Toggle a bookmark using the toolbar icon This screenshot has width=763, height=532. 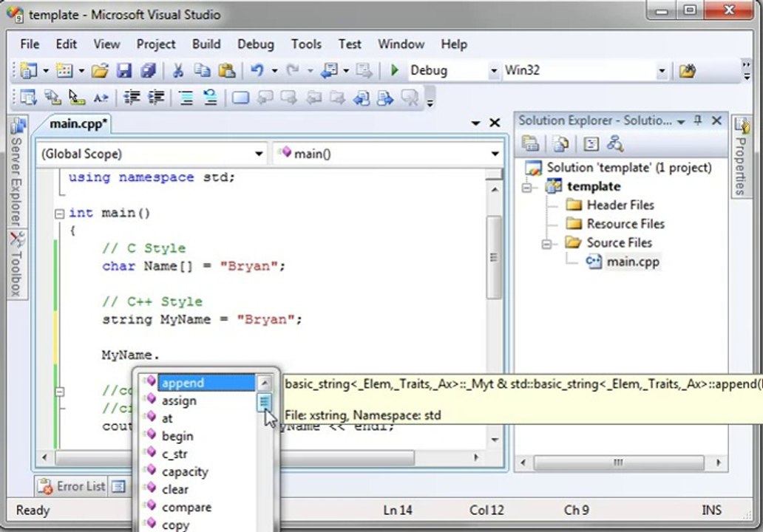pyautogui.click(x=240, y=98)
